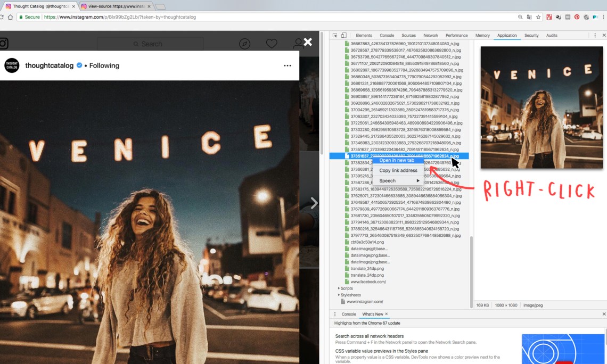The width and height of the screenshot is (607, 364).
Task: Open the DevTools customize three-dot menu
Action: tap(595, 35)
